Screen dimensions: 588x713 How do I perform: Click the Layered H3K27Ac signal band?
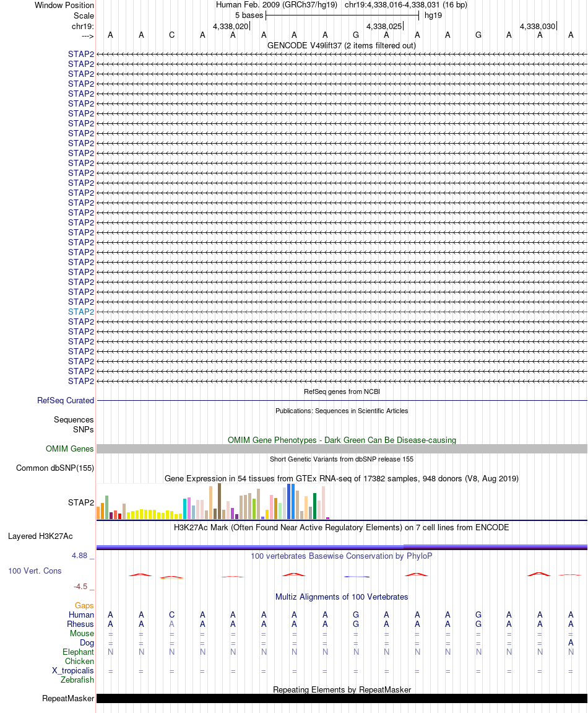342,547
